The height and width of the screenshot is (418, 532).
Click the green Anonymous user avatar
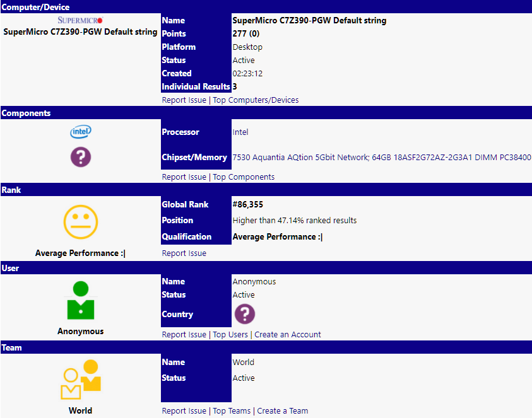[x=81, y=300]
